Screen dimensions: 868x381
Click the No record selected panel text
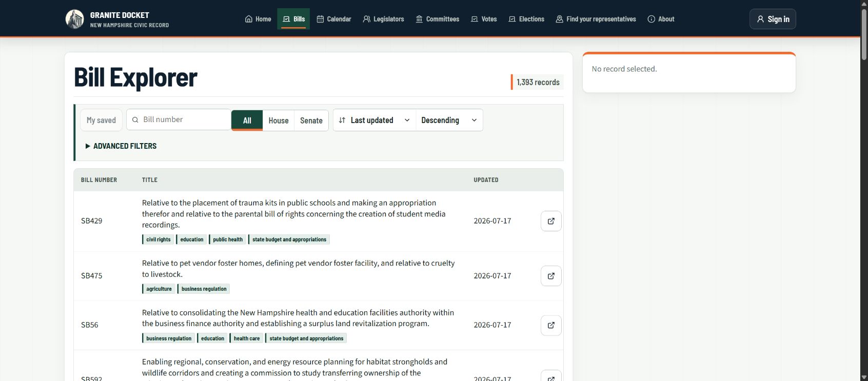(x=624, y=69)
